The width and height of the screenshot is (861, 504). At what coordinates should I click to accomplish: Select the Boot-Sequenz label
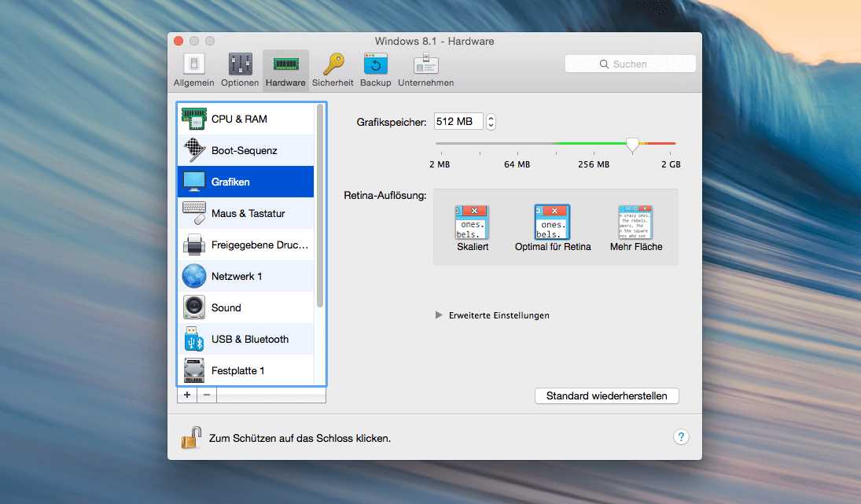tap(245, 150)
